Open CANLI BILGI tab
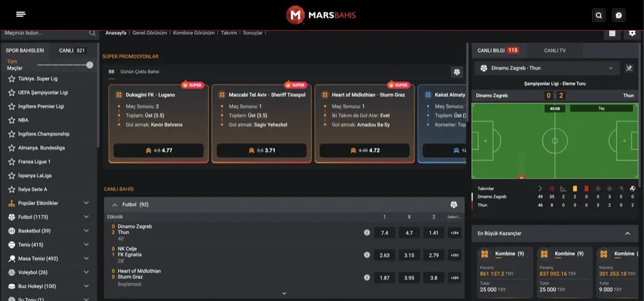The width and height of the screenshot is (644, 301). click(x=498, y=50)
